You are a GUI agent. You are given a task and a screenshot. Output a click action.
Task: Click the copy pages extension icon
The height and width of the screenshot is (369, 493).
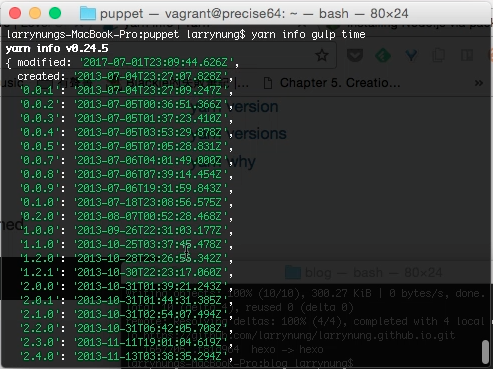click(439, 55)
